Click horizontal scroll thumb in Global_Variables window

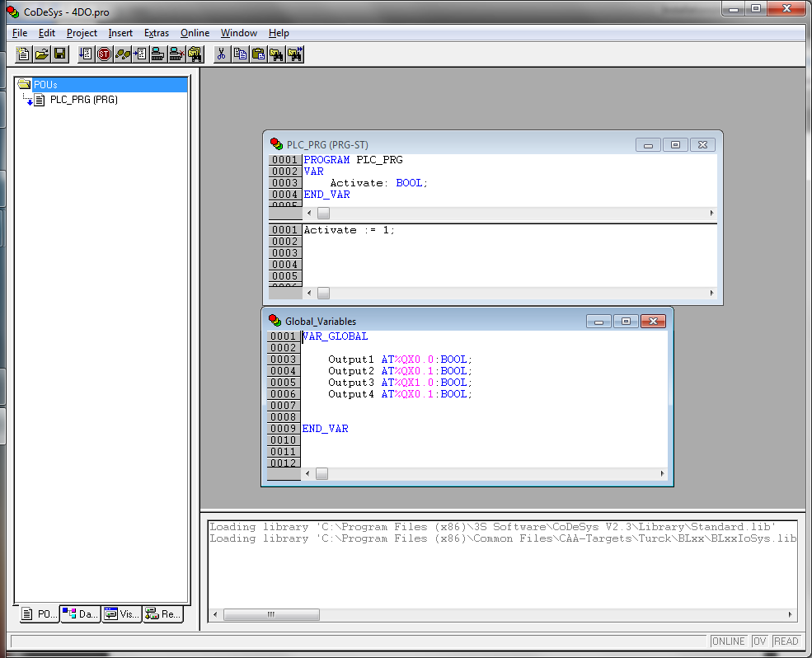point(322,473)
